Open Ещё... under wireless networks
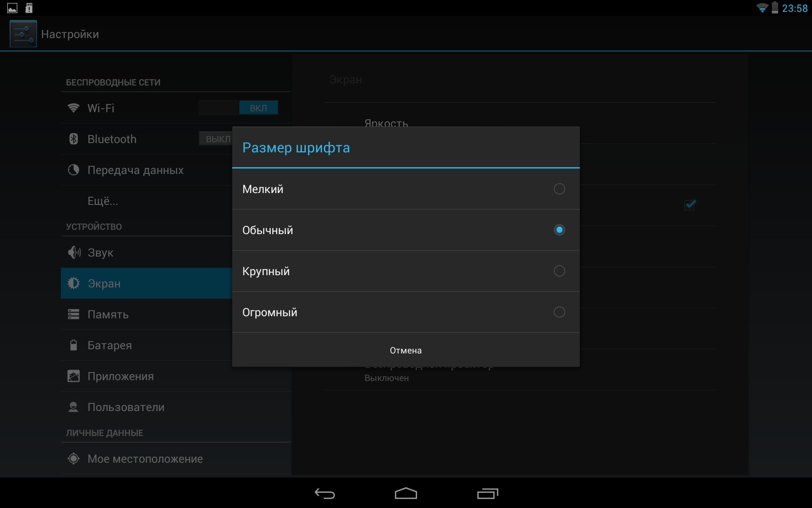 coord(103,201)
